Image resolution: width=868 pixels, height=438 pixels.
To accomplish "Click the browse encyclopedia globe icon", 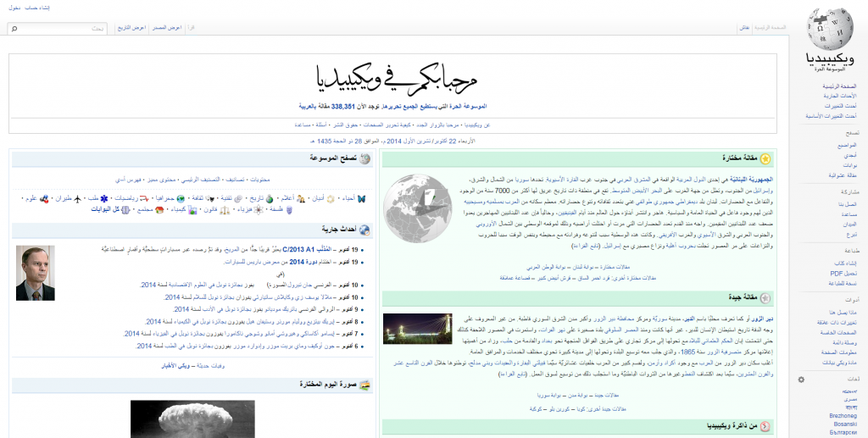I will [364, 158].
